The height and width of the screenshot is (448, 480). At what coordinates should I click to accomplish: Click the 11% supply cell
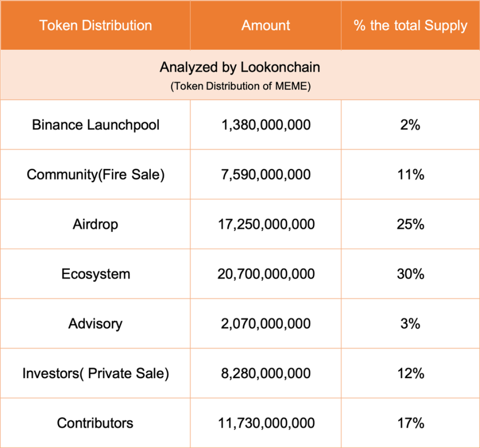[x=411, y=175]
